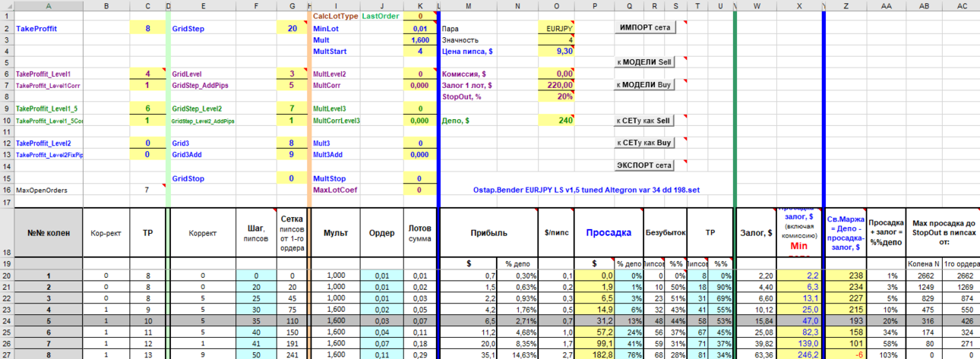980x359 pixels.
Task: Select column A header
Action: 49,5
